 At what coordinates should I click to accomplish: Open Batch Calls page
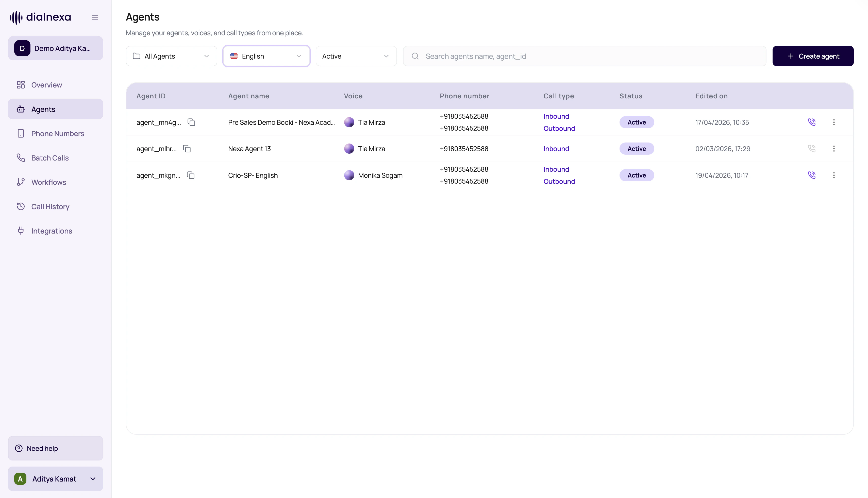click(55, 158)
